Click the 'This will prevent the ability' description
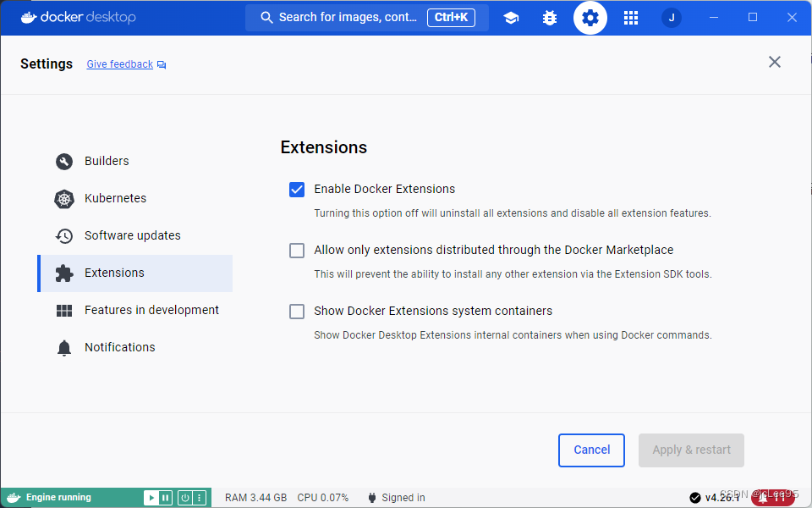The height and width of the screenshot is (508, 812). click(513, 274)
